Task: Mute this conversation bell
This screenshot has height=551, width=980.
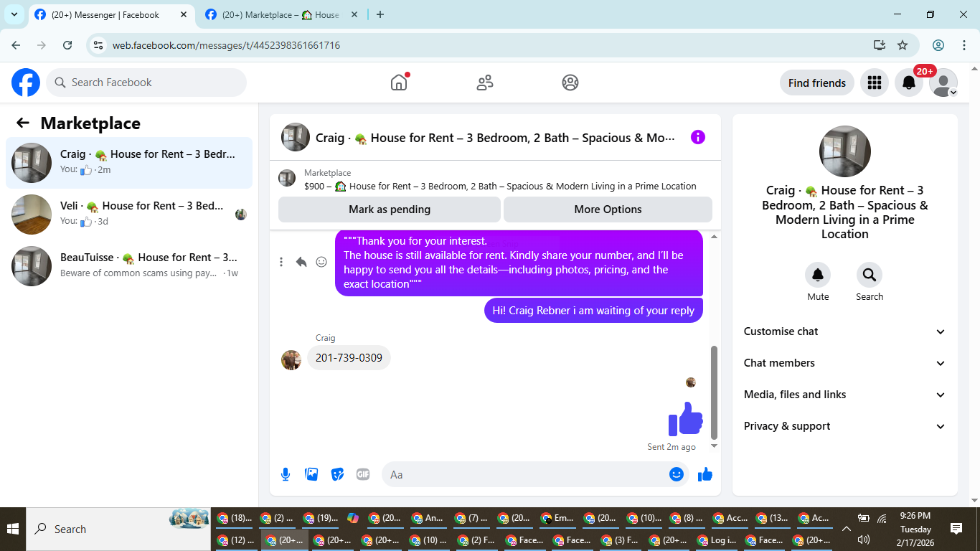Action: pyautogui.click(x=818, y=275)
